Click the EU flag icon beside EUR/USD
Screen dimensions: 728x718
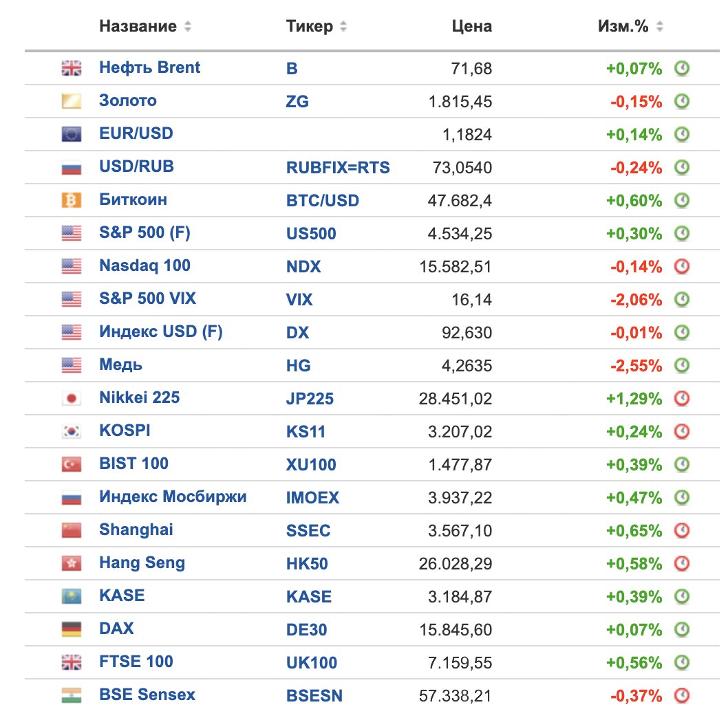click(x=72, y=134)
